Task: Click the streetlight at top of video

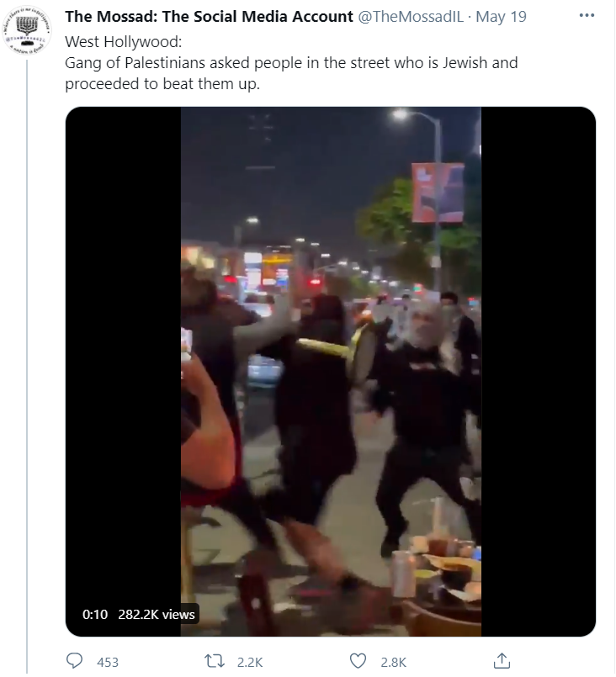Action: click(401, 114)
